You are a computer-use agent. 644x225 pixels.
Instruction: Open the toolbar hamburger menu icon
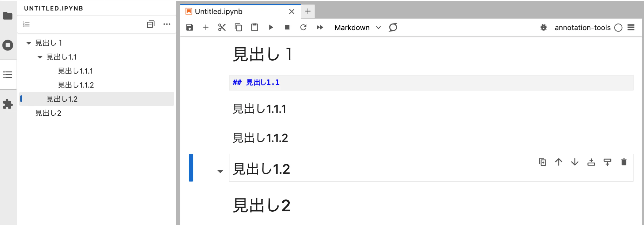click(631, 27)
